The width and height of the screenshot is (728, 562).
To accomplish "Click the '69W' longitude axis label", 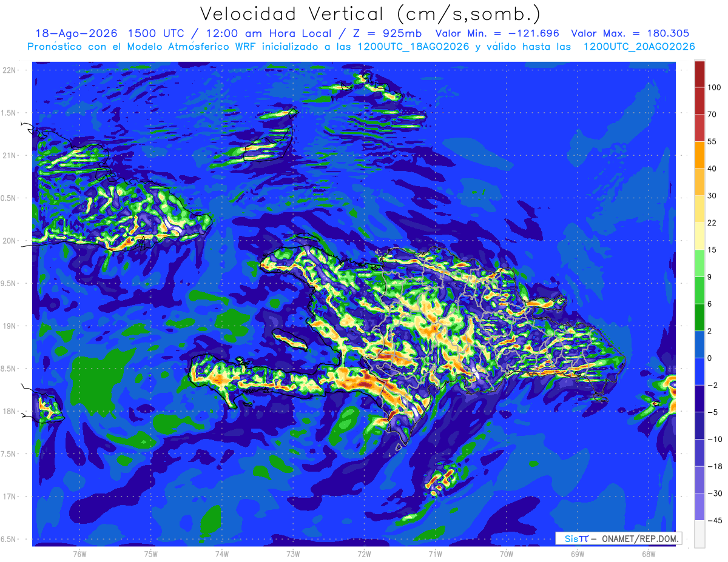I will pos(578,554).
